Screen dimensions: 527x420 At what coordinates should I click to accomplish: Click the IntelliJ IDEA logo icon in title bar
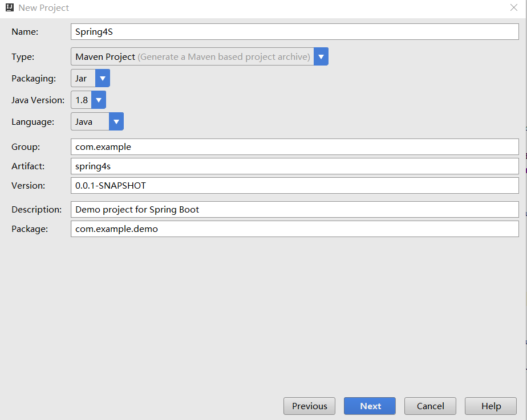[10, 7]
